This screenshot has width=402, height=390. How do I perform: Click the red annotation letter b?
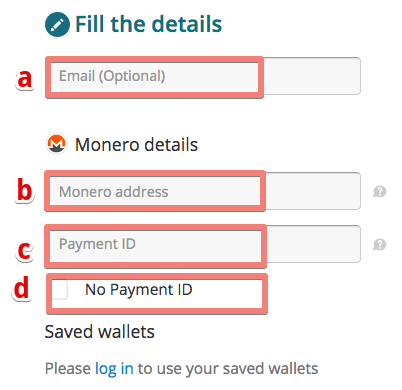click(24, 189)
